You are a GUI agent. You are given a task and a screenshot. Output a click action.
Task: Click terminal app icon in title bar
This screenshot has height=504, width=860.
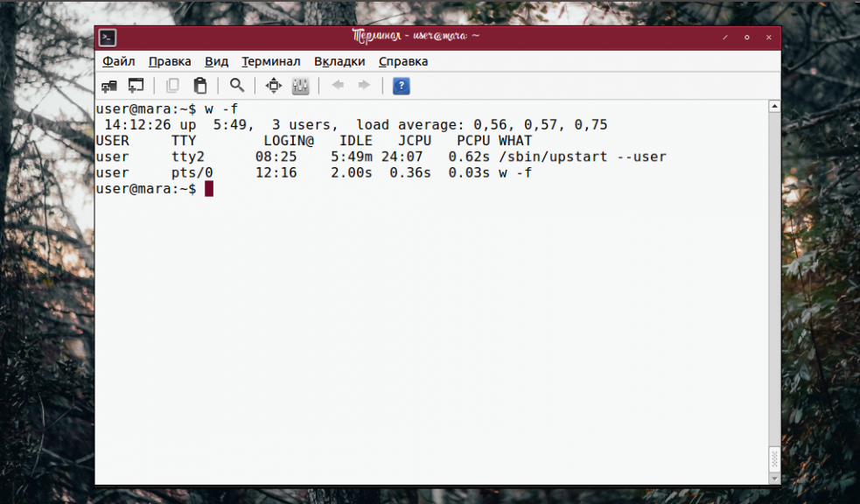click(108, 38)
